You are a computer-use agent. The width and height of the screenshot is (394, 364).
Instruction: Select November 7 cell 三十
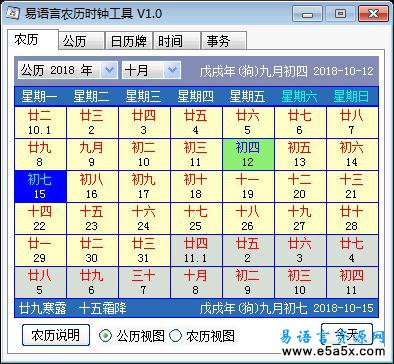144,283
